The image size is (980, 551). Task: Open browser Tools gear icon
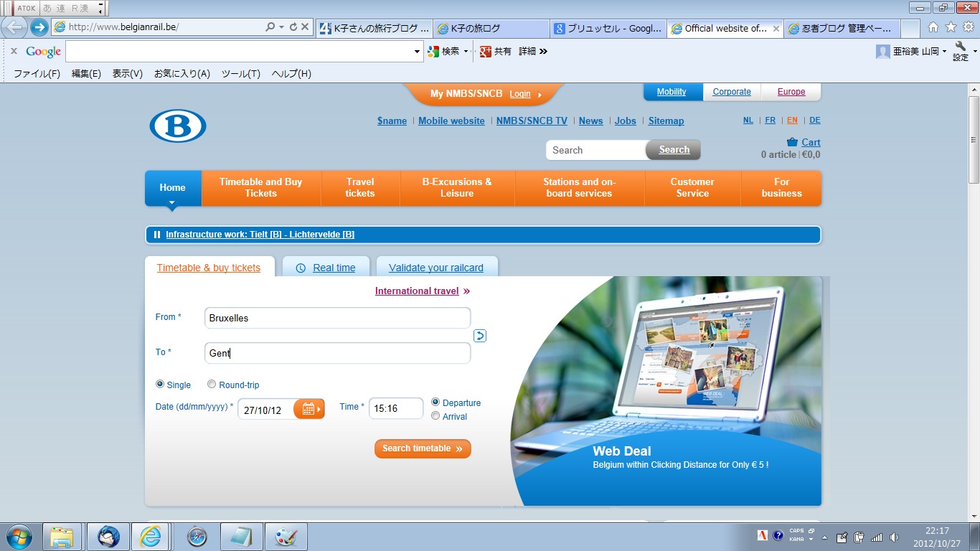969,27
